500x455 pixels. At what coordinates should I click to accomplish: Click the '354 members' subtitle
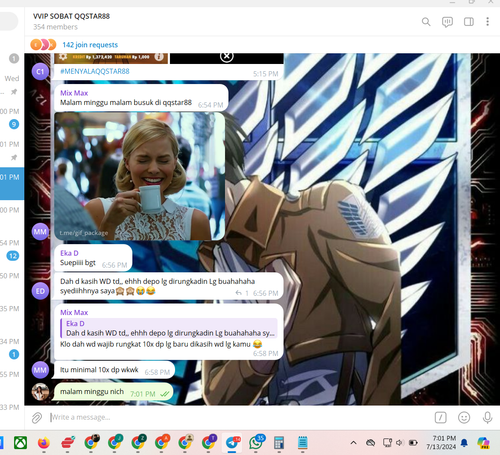(55, 27)
